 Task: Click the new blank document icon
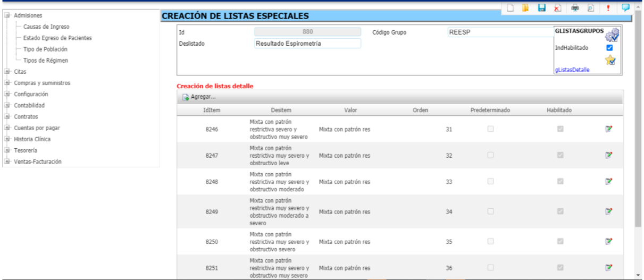pyautogui.click(x=509, y=7)
